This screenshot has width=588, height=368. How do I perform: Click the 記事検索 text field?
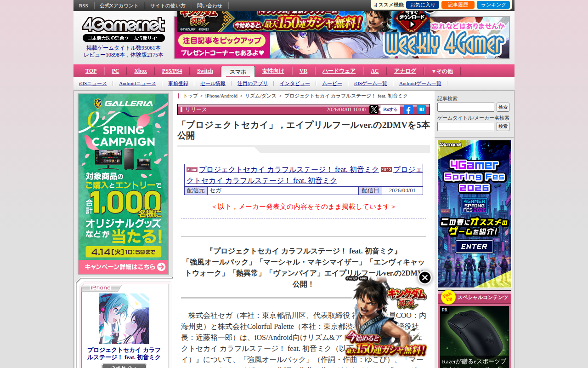pos(466,107)
